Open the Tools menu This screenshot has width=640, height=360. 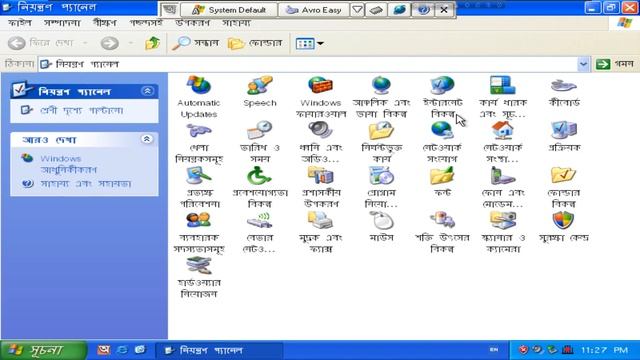pyautogui.click(x=192, y=23)
